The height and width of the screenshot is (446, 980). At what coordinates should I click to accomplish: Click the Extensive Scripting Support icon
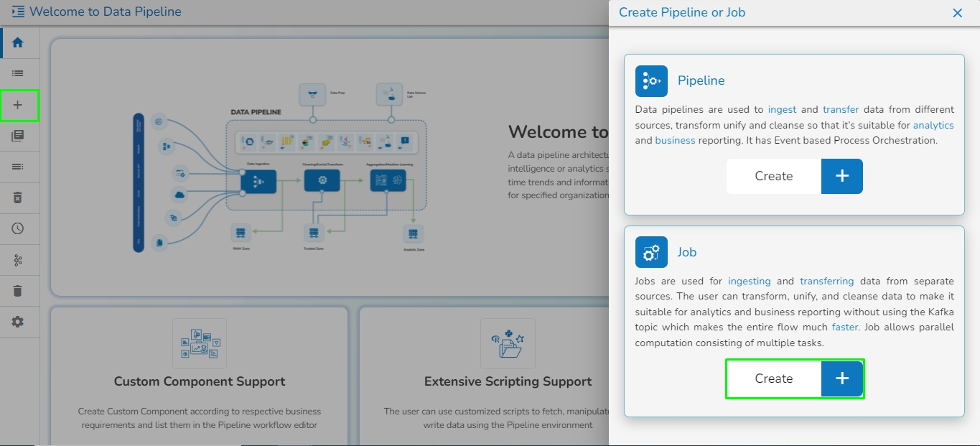coord(508,344)
